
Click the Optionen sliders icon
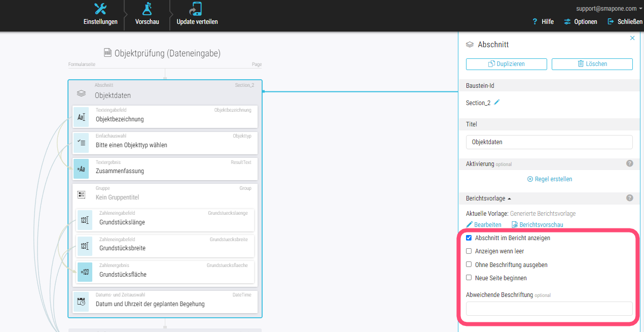pyautogui.click(x=567, y=22)
